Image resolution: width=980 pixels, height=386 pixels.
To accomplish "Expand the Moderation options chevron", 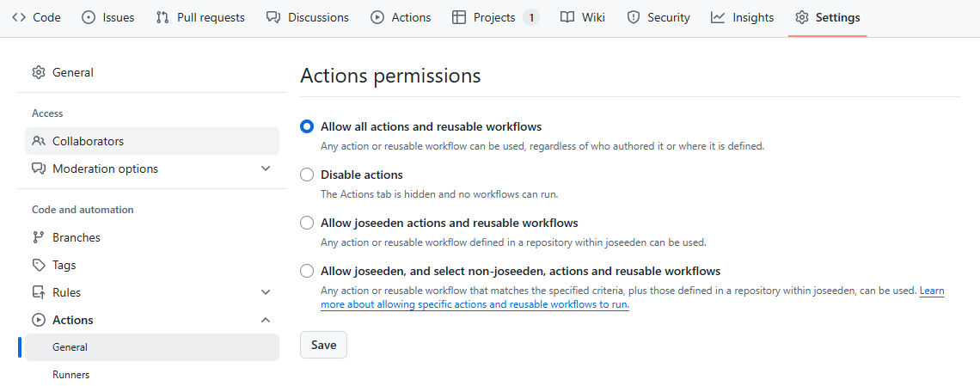I will (266, 168).
